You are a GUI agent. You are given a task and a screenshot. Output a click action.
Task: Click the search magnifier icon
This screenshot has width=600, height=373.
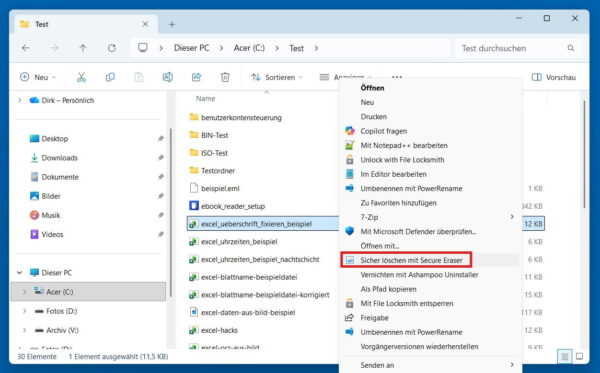point(571,48)
